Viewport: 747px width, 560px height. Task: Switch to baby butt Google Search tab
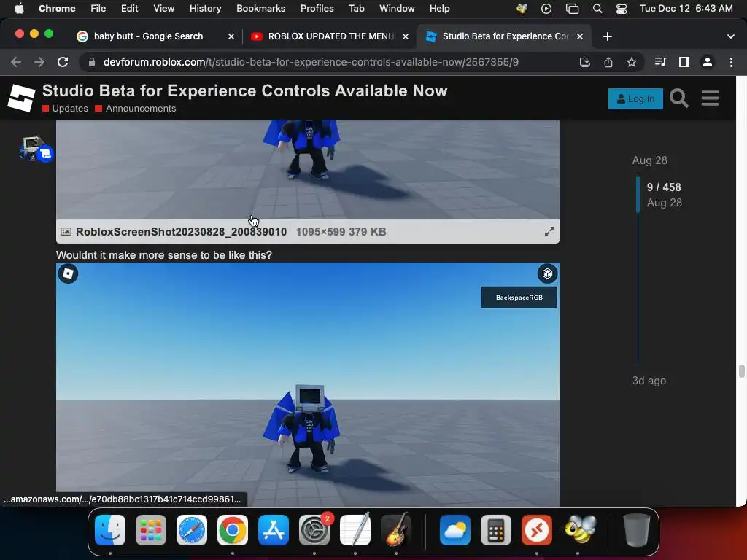pyautogui.click(x=148, y=36)
